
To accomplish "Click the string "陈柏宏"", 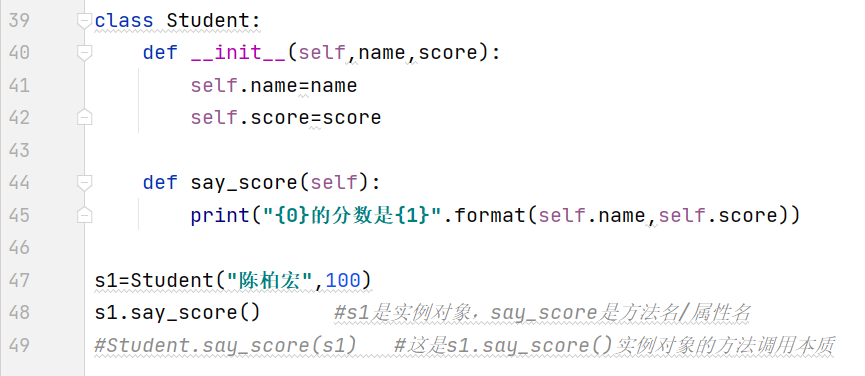I will coord(269,280).
